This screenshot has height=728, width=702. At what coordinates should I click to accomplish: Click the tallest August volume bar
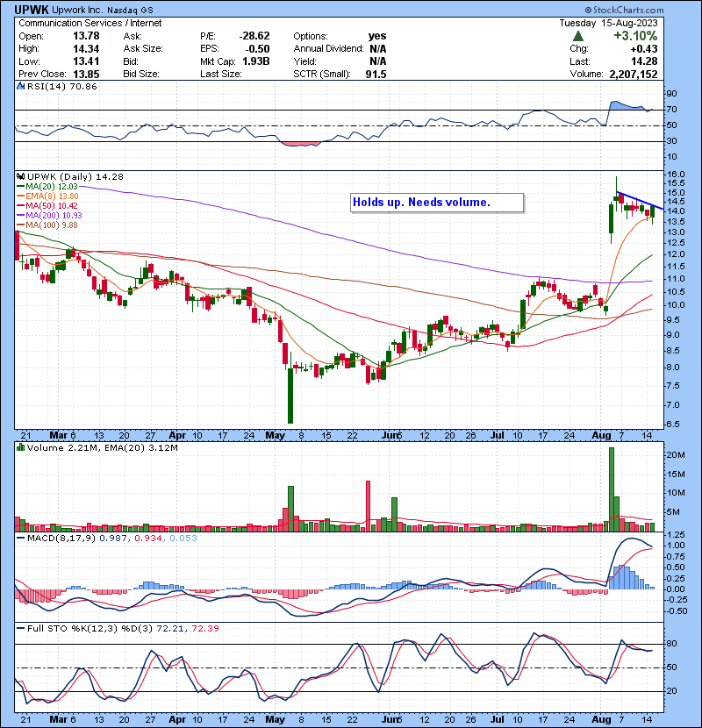pos(612,489)
